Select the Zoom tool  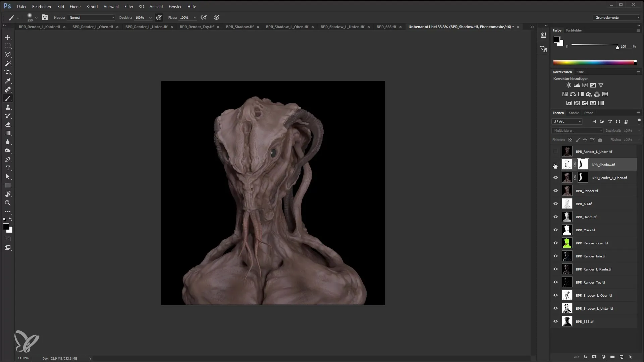coord(8,203)
